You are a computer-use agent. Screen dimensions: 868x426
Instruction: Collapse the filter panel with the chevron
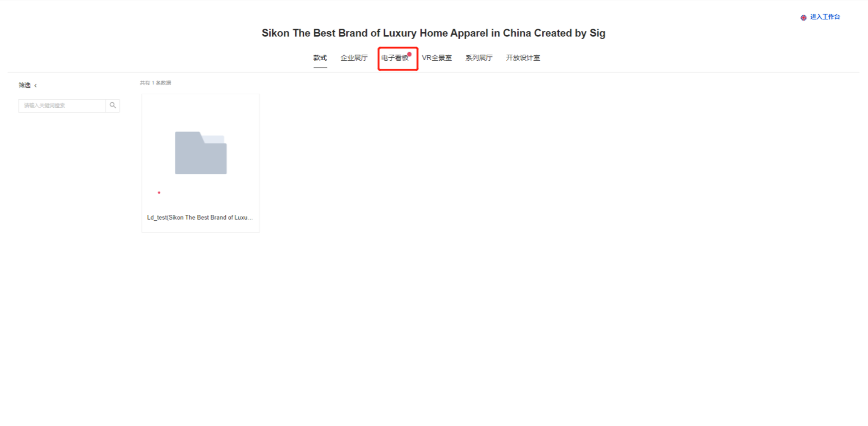36,86
